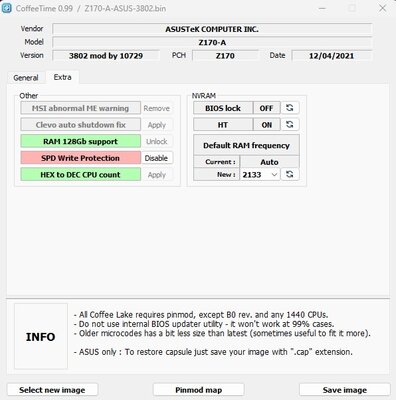Click the 'Current :' label
This screenshot has height=400, width=396.
[x=217, y=162]
